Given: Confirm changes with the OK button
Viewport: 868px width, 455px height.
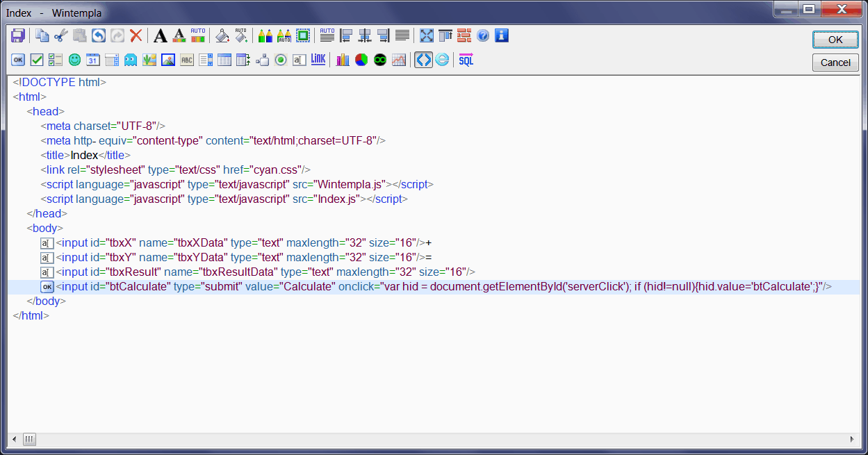Looking at the screenshot, I should [x=835, y=40].
